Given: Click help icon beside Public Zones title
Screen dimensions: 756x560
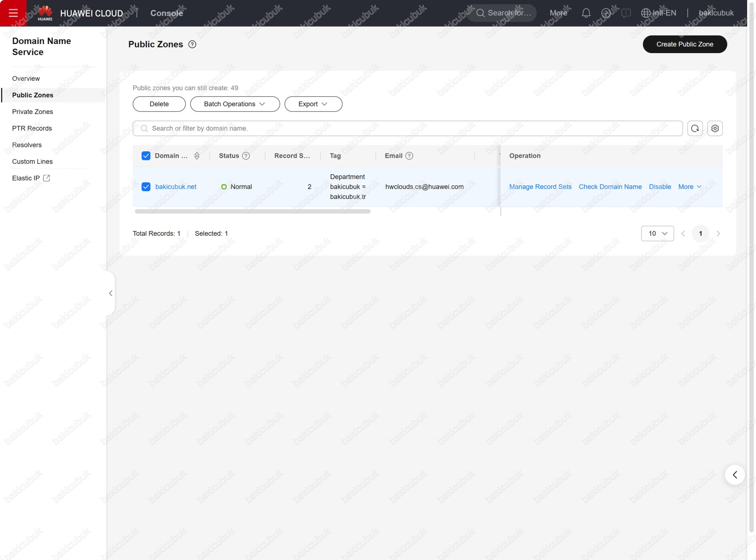Looking at the screenshot, I should point(192,44).
